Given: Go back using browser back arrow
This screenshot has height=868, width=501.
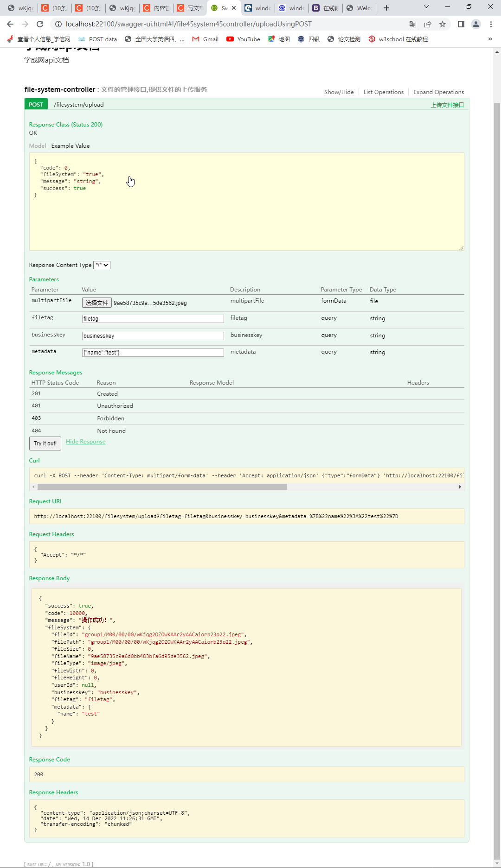Looking at the screenshot, I should point(10,24).
